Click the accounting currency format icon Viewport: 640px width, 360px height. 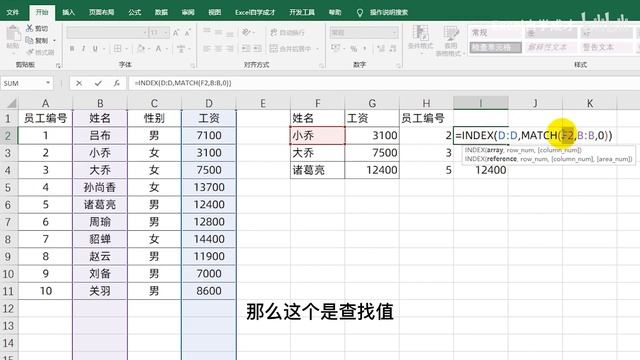tap(335, 49)
